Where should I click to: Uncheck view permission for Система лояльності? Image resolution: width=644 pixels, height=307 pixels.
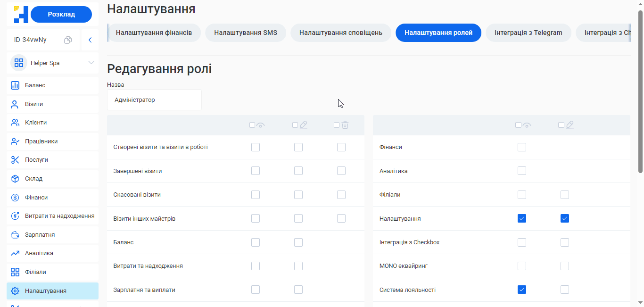click(522, 290)
